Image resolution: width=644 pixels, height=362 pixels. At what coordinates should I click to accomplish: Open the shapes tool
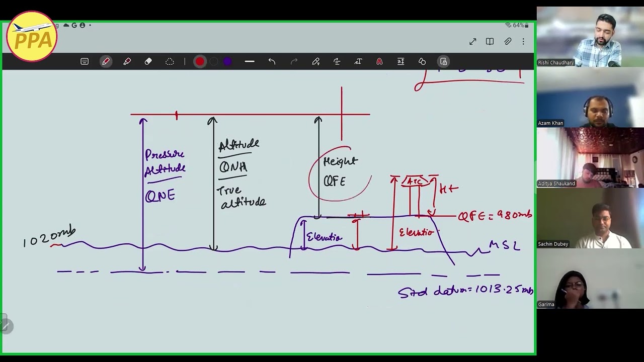pos(422,61)
